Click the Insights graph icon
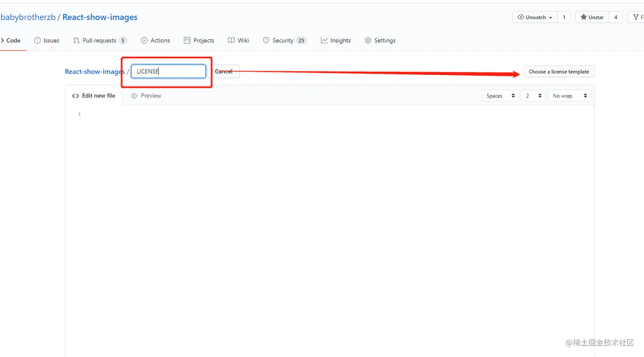The height and width of the screenshot is (357, 644). [324, 40]
